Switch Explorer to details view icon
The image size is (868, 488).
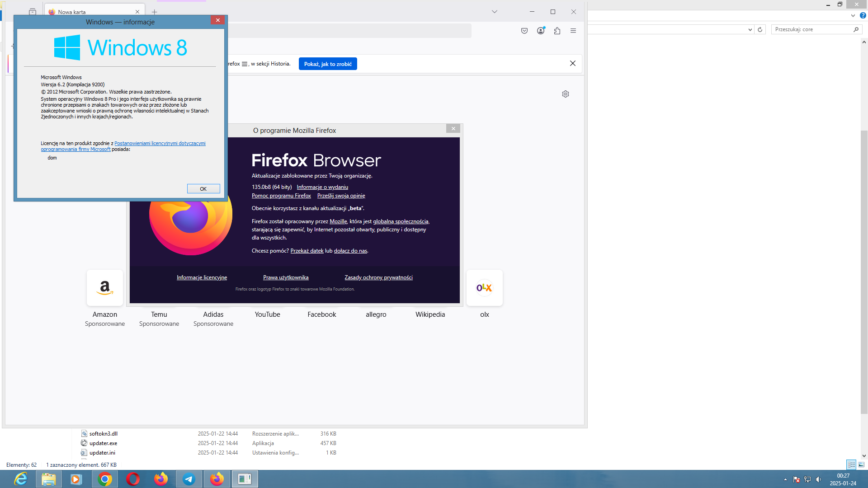pos(851,465)
